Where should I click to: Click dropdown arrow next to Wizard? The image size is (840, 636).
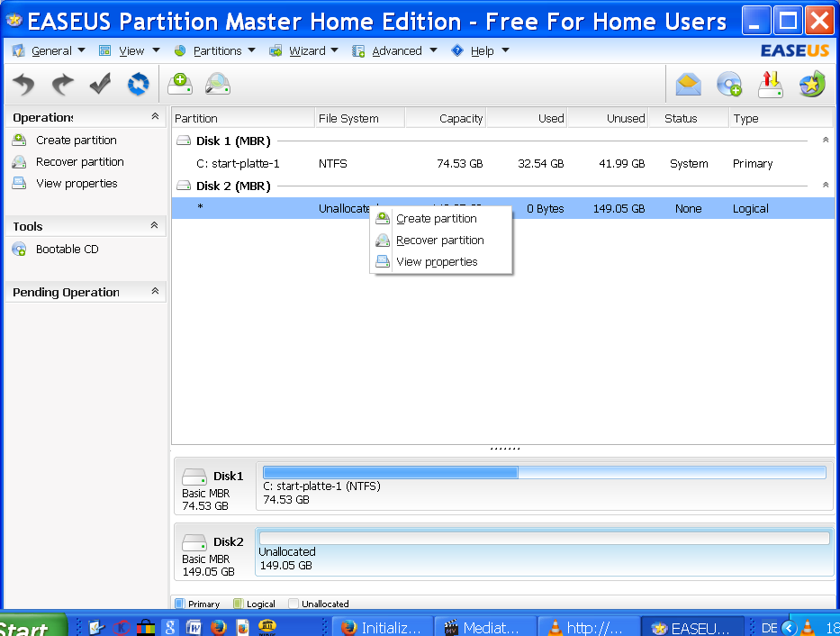(335, 50)
